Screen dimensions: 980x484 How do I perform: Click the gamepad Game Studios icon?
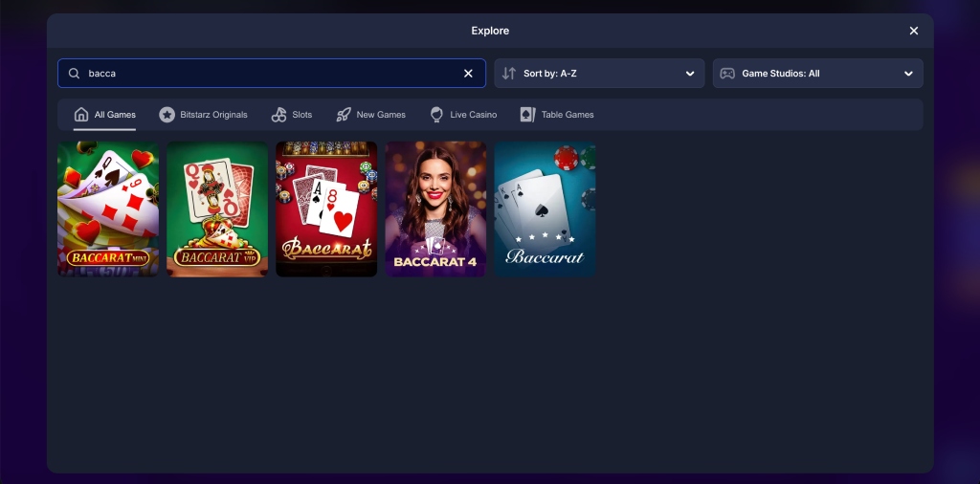coord(727,73)
